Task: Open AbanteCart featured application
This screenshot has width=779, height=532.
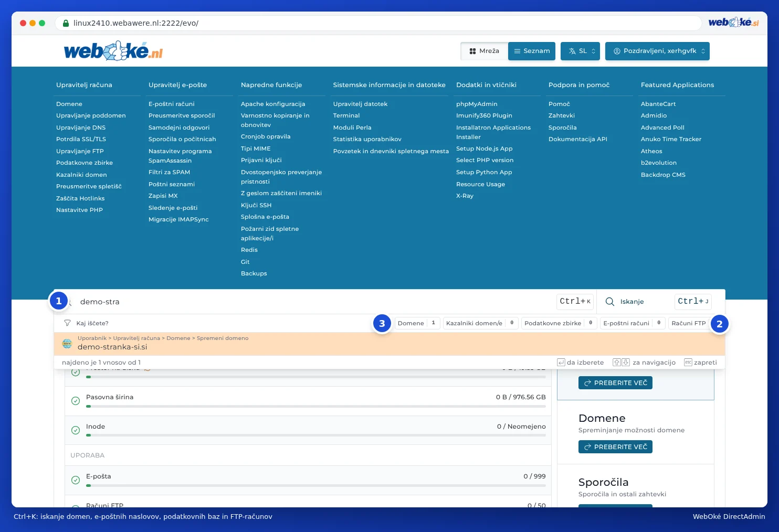Action: coord(658,104)
